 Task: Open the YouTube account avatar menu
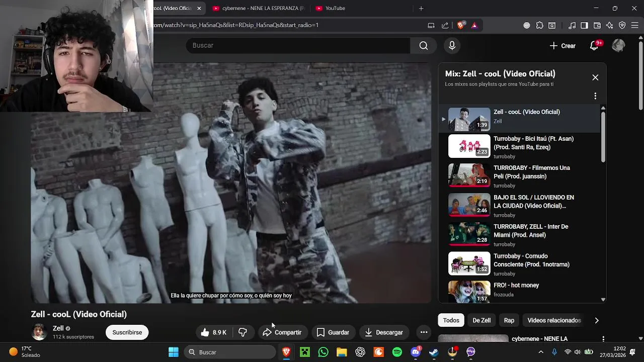[x=618, y=46]
